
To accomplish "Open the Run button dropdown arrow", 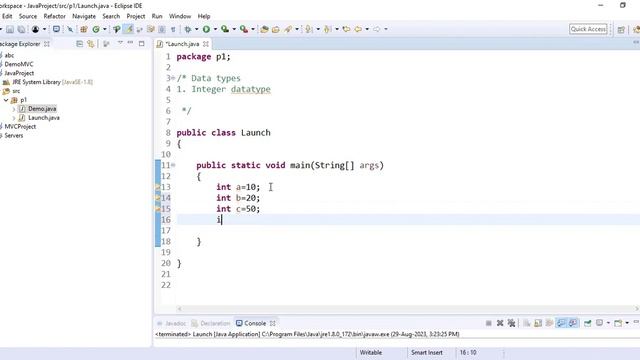I will [216, 29].
